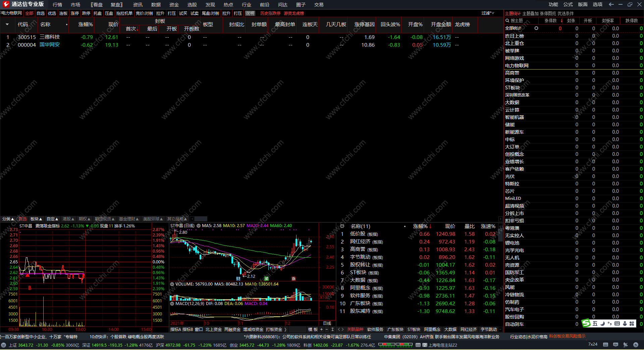Switch to 北上资金 indicator tab
The height and width of the screenshot is (350, 644).
214,330
